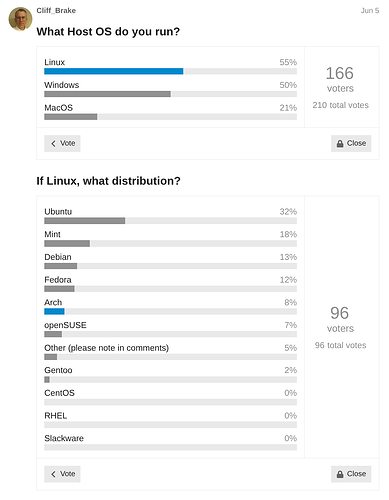389x500 pixels.
Task: Click the back chevron in first poll's Vote button
Action: click(x=53, y=144)
